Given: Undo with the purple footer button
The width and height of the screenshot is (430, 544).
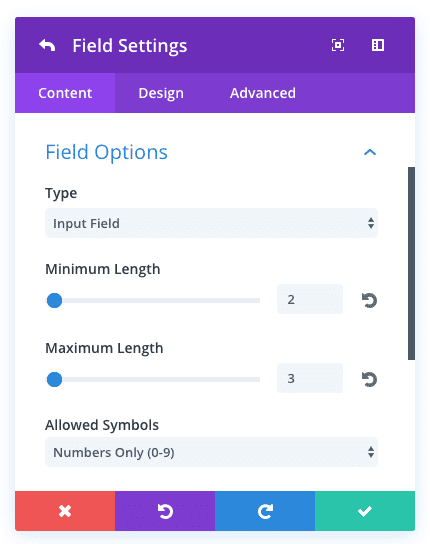Looking at the screenshot, I should click(x=165, y=511).
